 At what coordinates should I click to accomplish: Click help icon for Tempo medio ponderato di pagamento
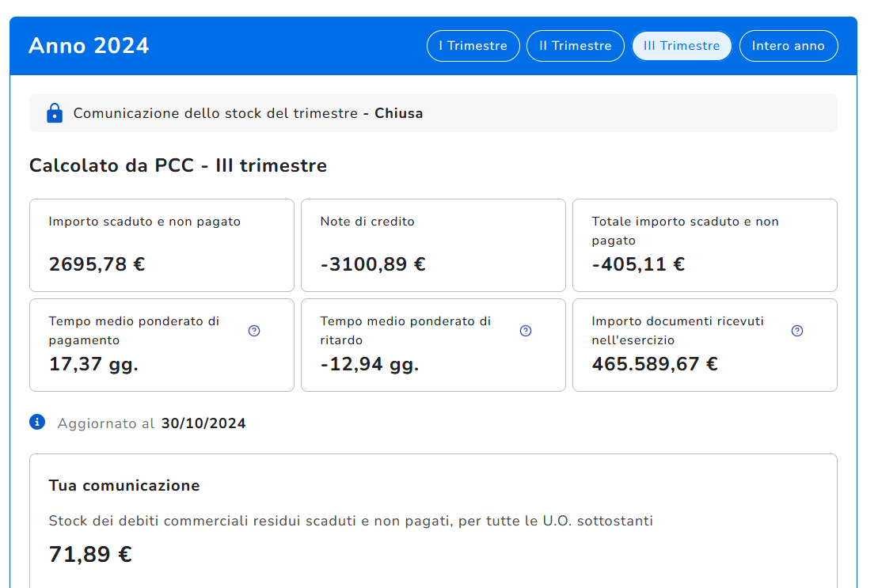pos(254,331)
